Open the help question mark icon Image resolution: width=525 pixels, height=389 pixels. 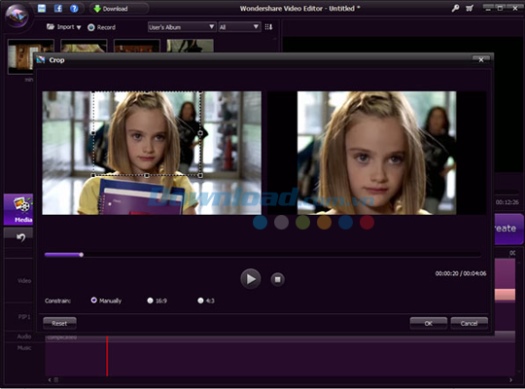click(74, 9)
